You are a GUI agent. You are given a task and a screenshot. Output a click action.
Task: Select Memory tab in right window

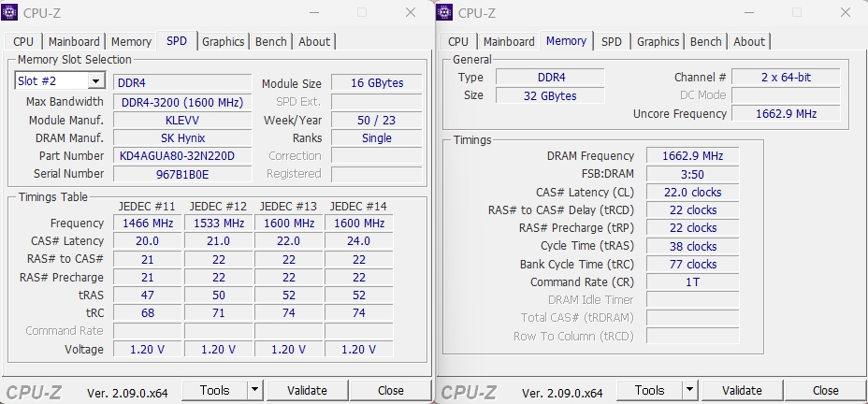[566, 41]
